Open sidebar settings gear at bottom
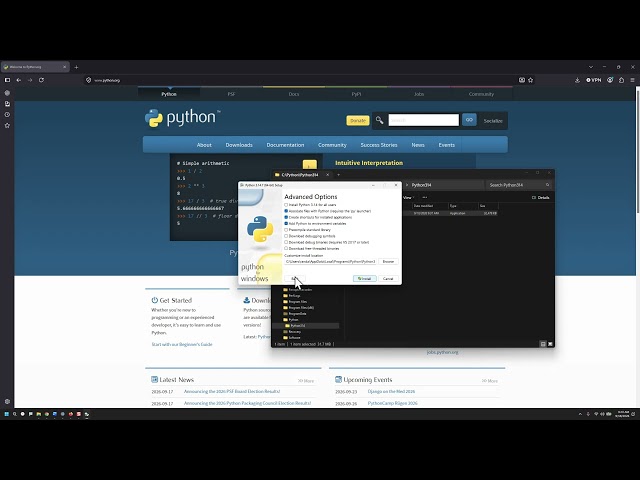 [7, 402]
